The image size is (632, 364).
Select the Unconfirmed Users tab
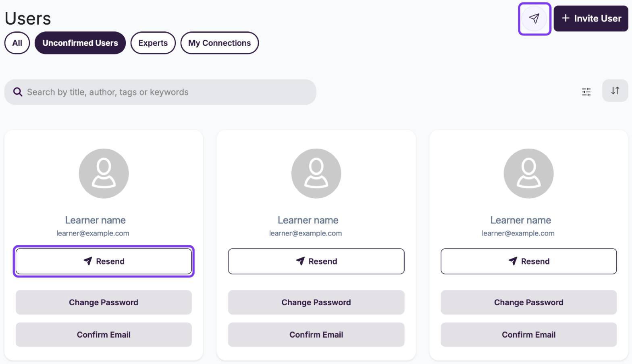(80, 43)
